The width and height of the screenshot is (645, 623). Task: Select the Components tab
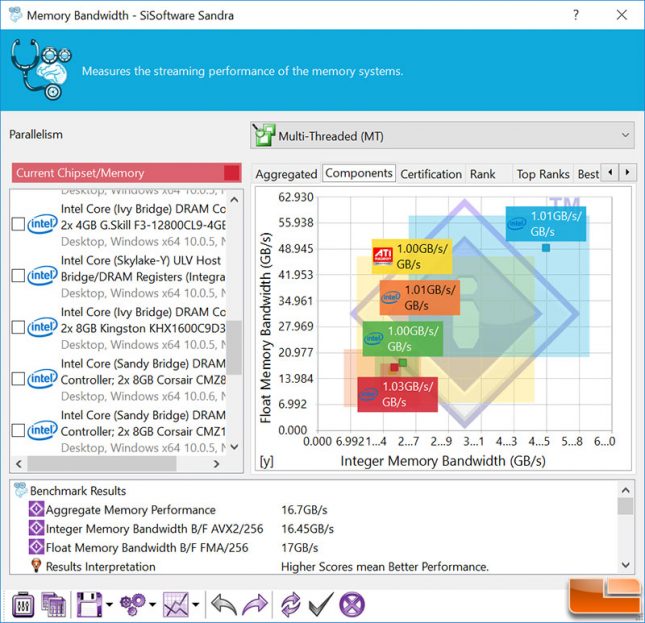click(x=359, y=173)
